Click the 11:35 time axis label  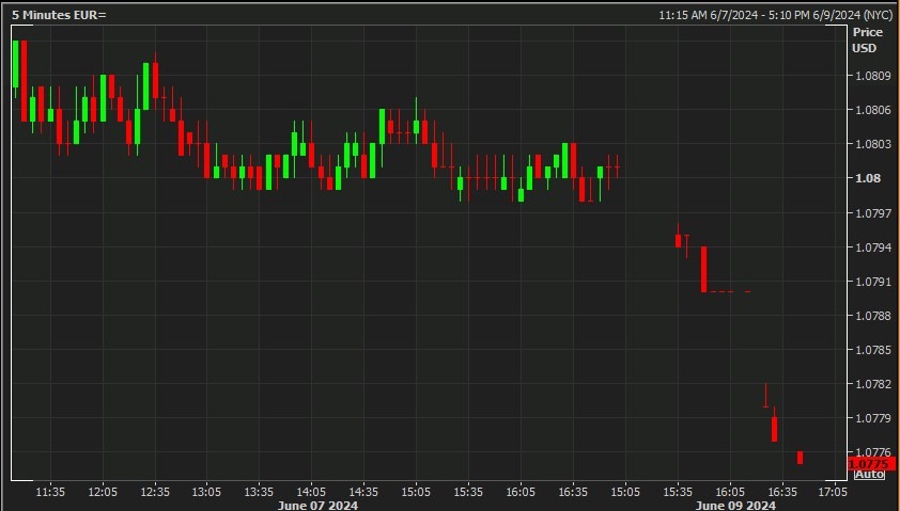[51, 492]
